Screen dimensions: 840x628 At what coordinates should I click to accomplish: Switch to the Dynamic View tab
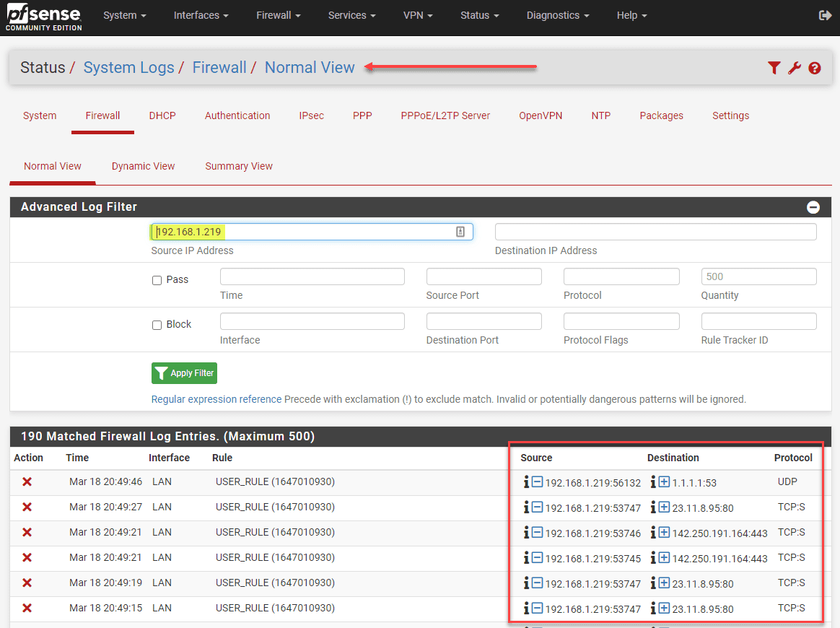click(143, 166)
